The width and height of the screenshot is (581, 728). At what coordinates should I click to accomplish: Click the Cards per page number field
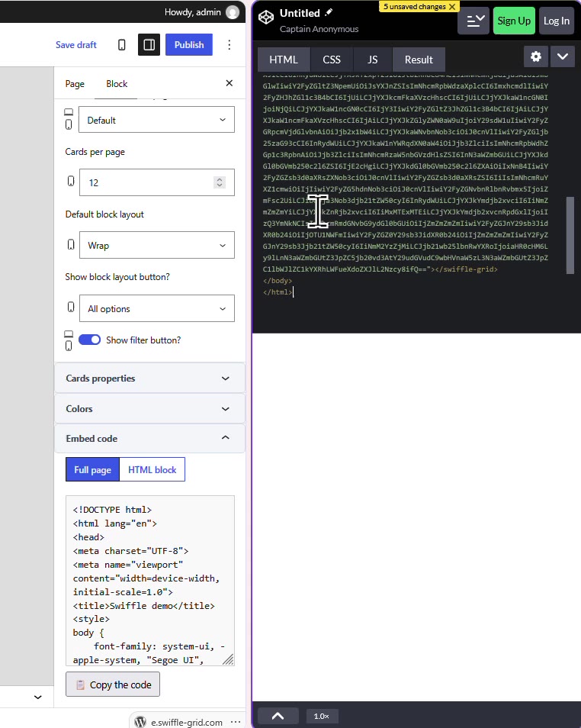[x=157, y=182]
